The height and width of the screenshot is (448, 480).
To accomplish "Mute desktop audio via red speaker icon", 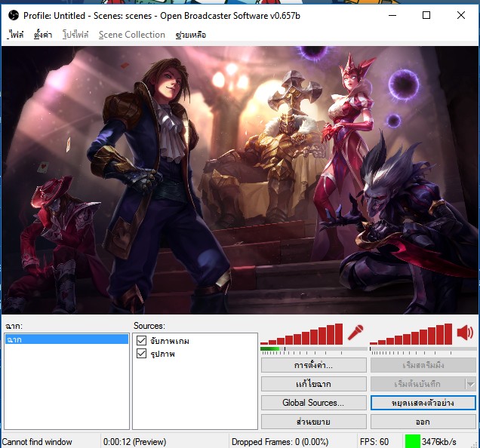I will 465,333.
